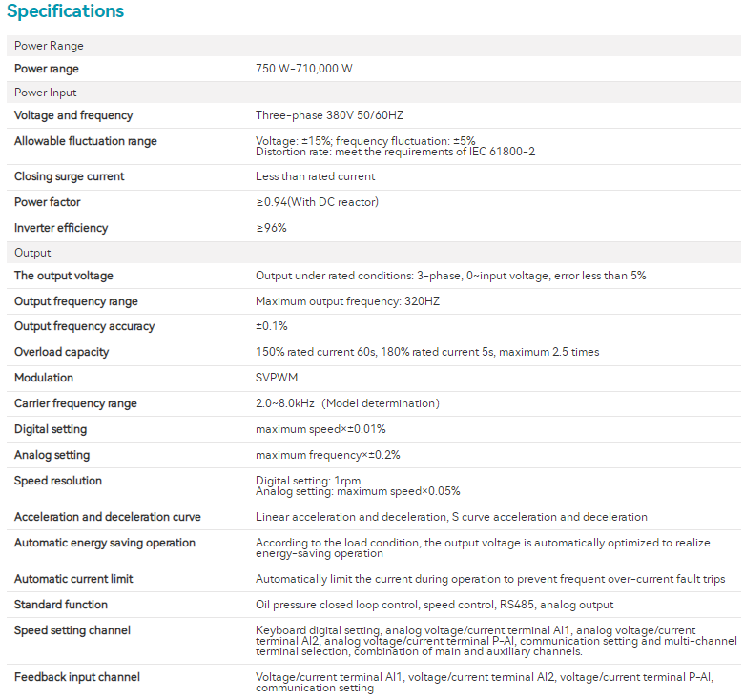Click the Automatic energy saving operation label
Screen dimensions: 744x700
tap(105, 543)
